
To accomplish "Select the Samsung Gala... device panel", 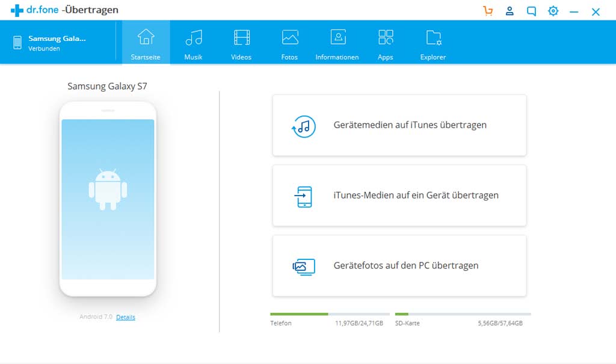I will (58, 42).
